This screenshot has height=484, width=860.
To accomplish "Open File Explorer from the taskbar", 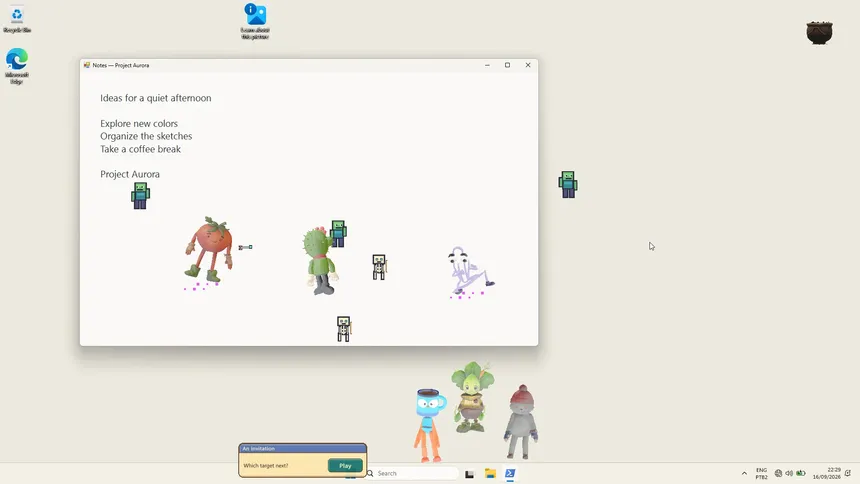I will (490, 474).
